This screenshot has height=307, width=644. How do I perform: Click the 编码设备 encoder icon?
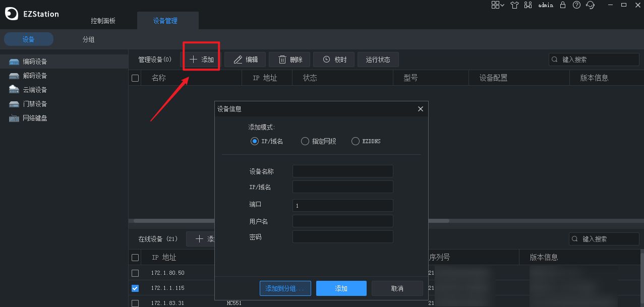14,62
